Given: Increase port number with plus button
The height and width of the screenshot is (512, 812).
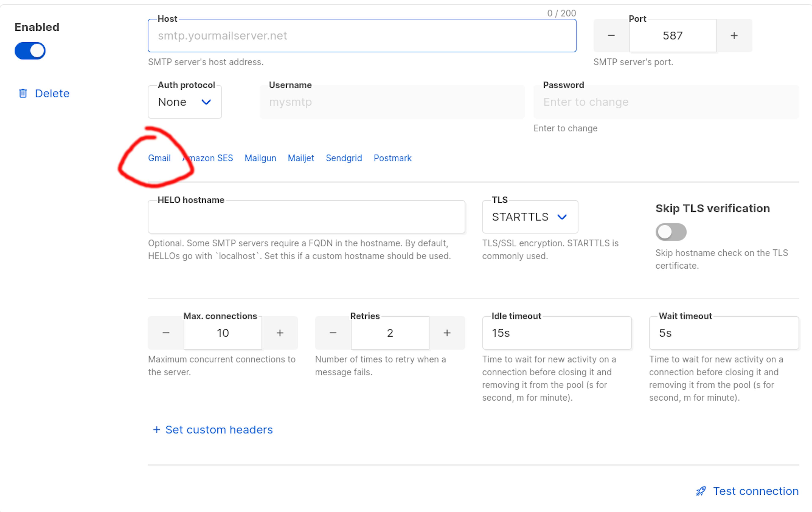Looking at the screenshot, I should 734,36.
